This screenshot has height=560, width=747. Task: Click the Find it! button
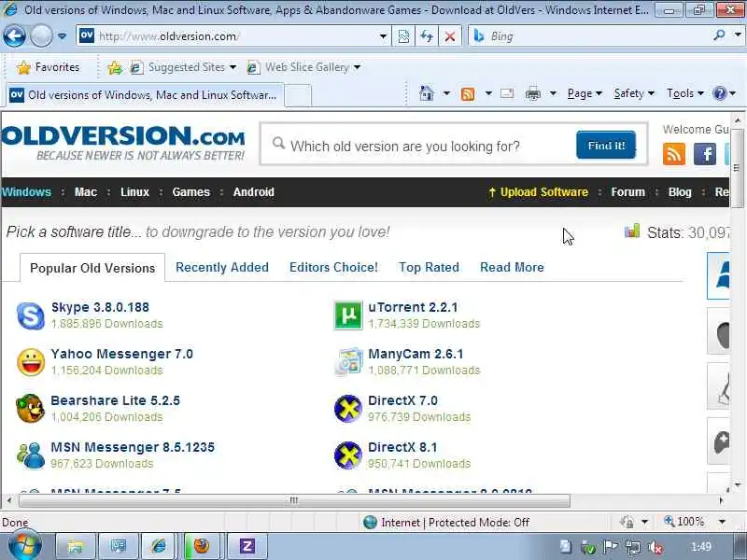pyautogui.click(x=606, y=146)
